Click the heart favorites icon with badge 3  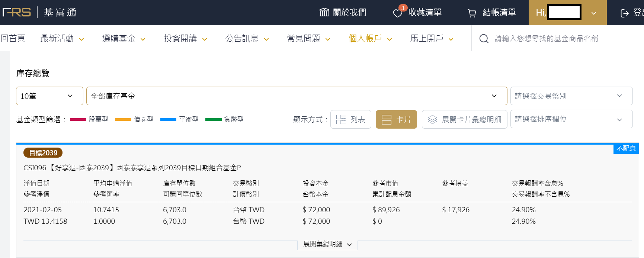tap(398, 13)
